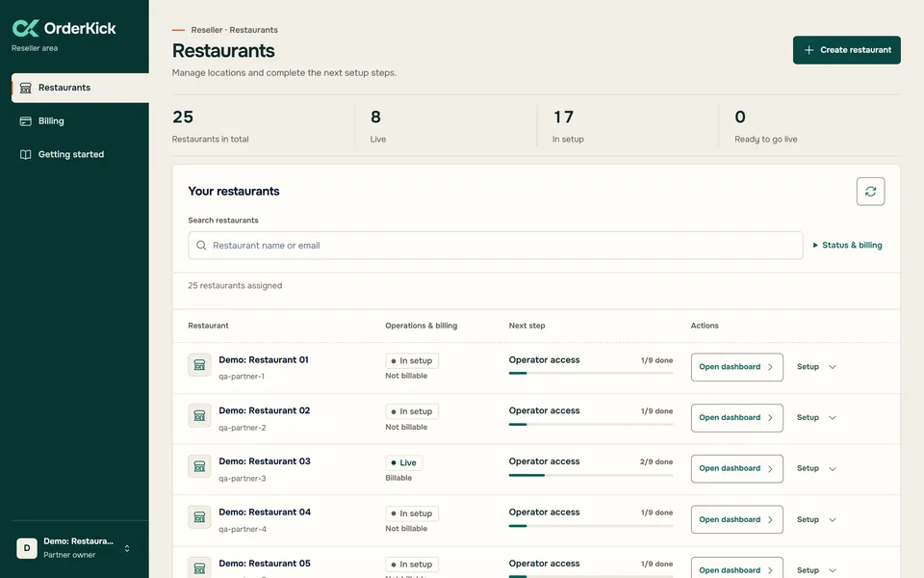Select the Demo: Restaurant 03 name

tap(264, 461)
